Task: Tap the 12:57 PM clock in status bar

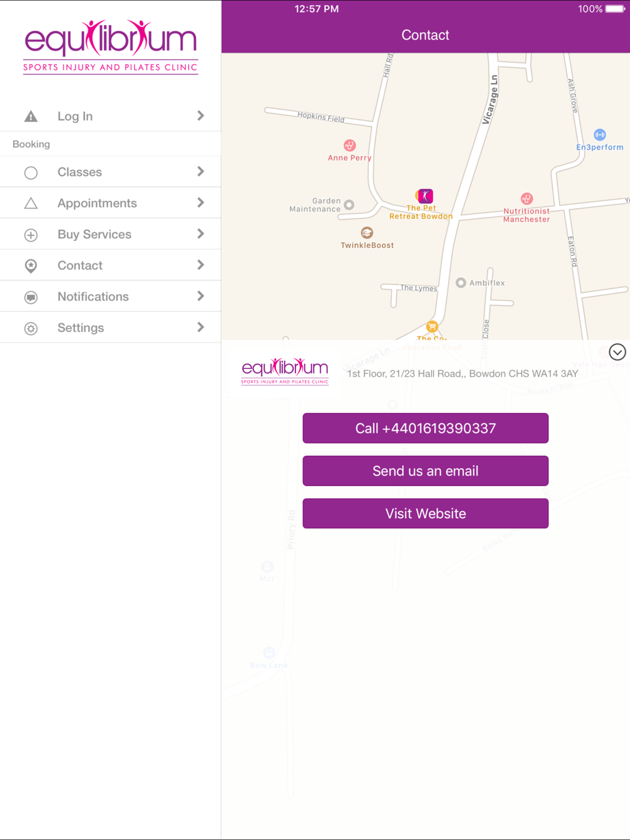Action: [317, 9]
